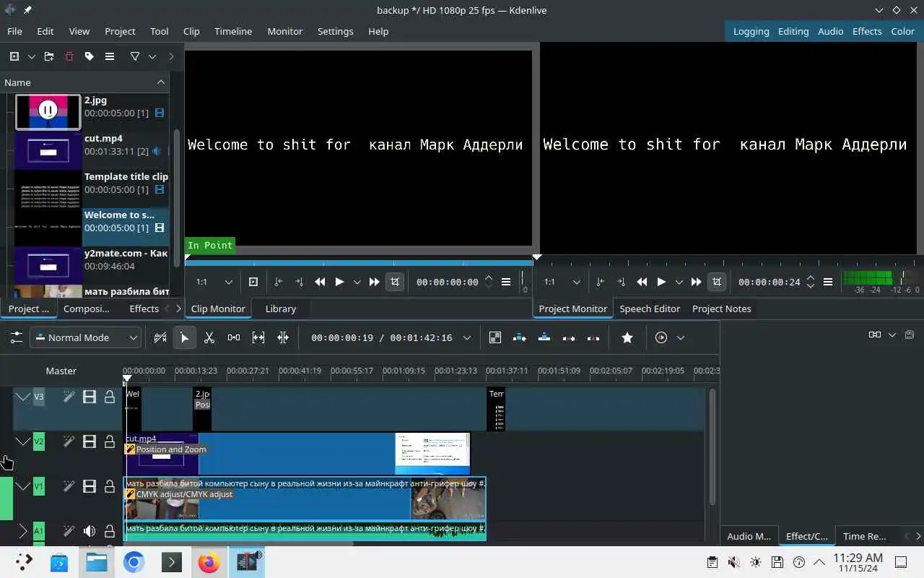Open the tags panel icon in project bin
This screenshot has width=924, height=578.
[x=90, y=56]
